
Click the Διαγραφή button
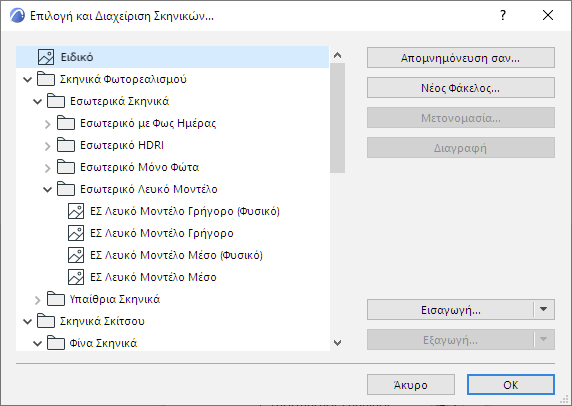pos(461,147)
